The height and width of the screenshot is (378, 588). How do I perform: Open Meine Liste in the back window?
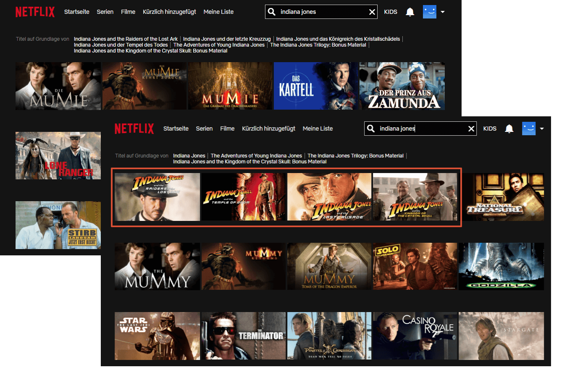pos(218,12)
